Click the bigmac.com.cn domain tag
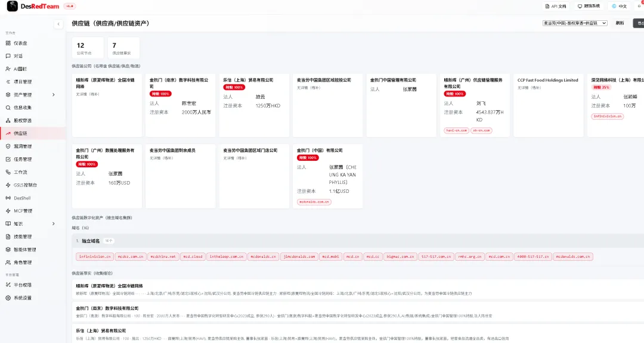 [401, 257]
